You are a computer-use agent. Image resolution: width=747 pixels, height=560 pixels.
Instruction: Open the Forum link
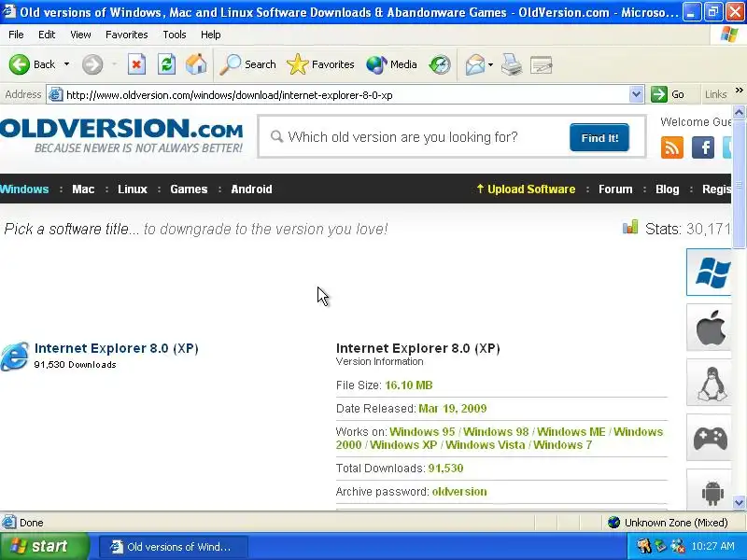[x=615, y=189]
